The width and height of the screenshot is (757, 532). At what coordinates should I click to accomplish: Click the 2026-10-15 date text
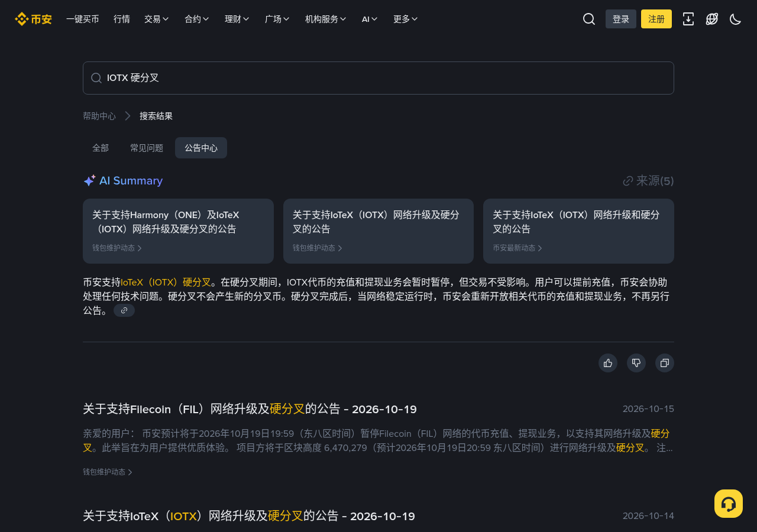pos(648,409)
